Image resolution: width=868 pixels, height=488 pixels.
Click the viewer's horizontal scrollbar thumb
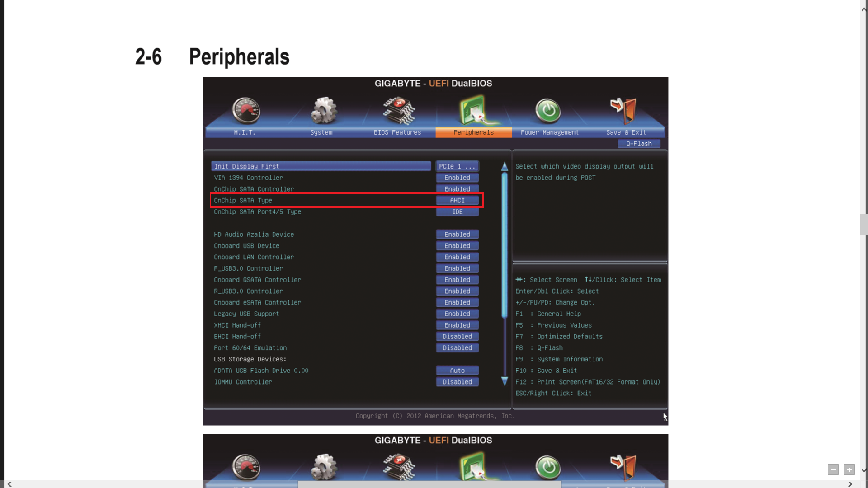tap(429, 484)
